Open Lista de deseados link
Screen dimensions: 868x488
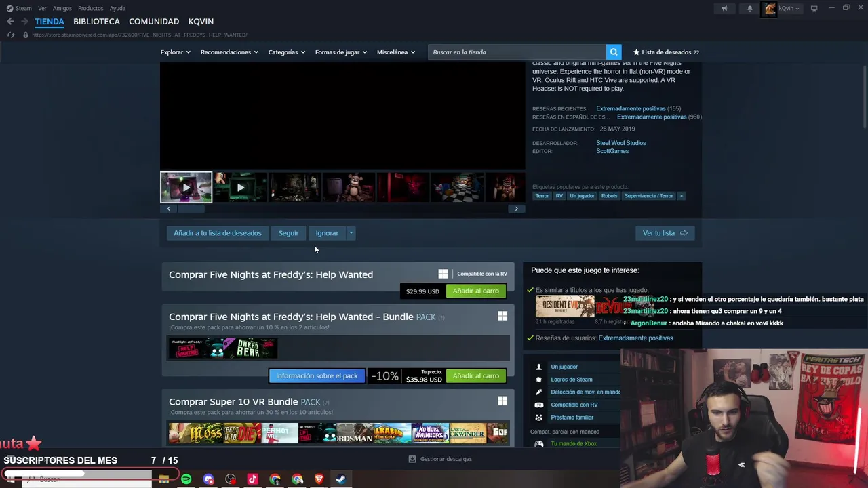pyautogui.click(x=666, y=52)
